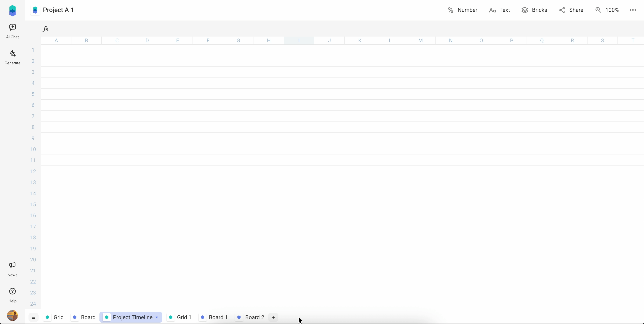Open the more options ellipsis menu
Viewport: 644px width, 324px height.
(633, 10)
